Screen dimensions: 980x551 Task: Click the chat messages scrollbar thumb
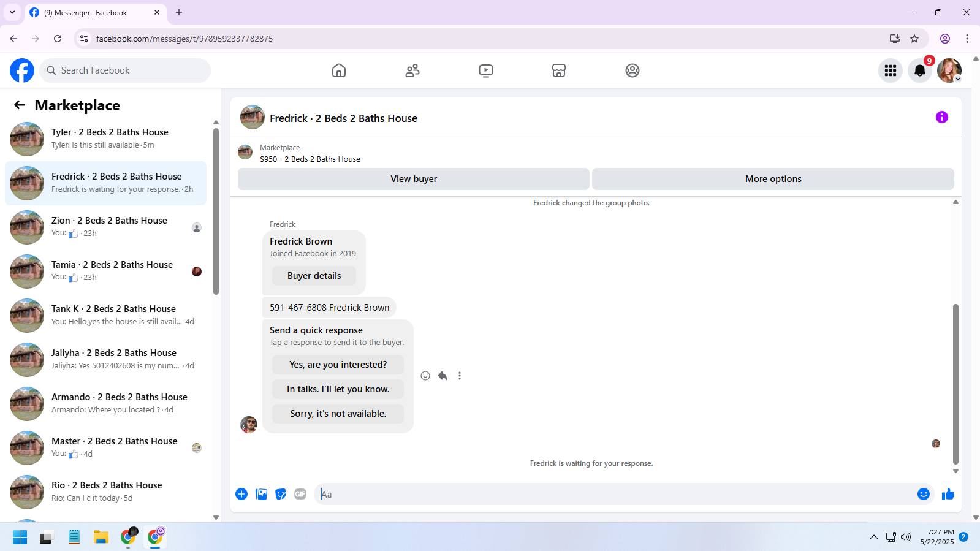click(x=955, y=384)
